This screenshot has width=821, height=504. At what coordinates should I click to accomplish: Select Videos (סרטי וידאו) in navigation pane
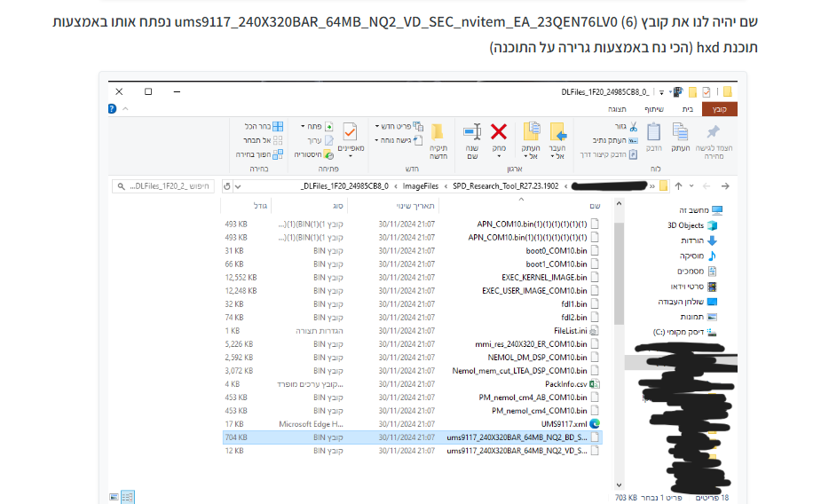[x=694, y=287]
